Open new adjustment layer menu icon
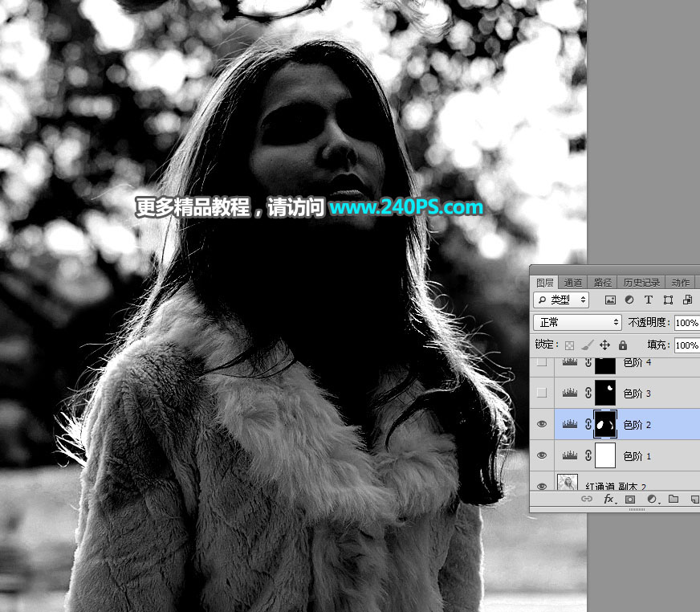700x612 pixels. click(652, 499)
